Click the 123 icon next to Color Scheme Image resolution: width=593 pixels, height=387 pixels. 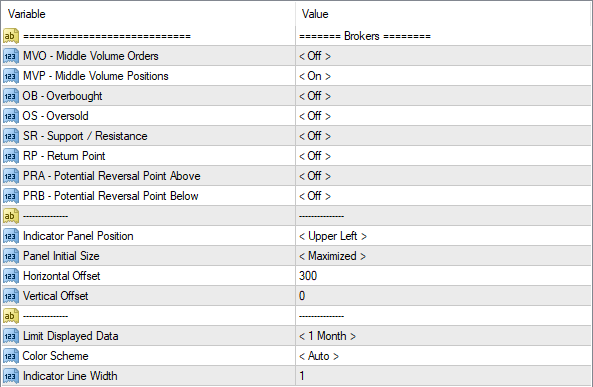pos(11,356)
